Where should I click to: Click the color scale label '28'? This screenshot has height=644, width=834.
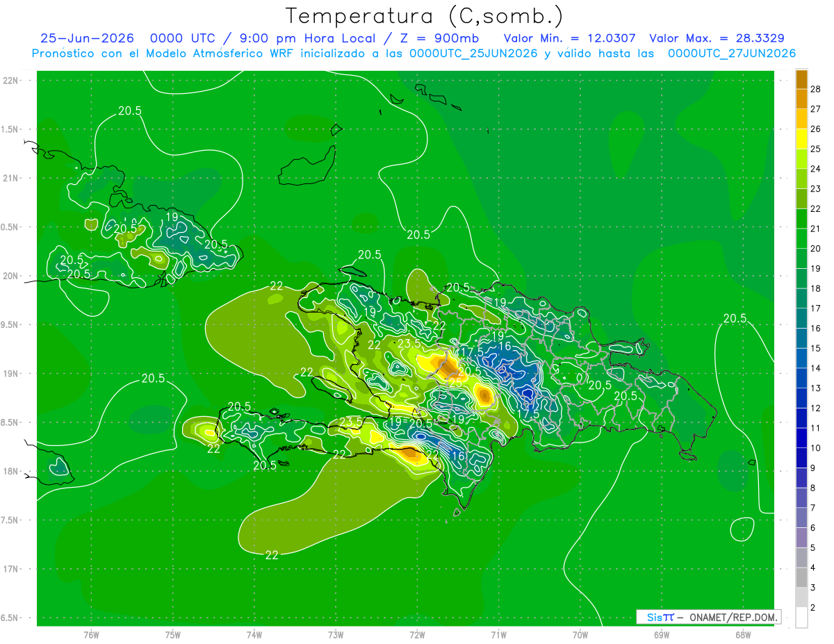click(816, 89)
